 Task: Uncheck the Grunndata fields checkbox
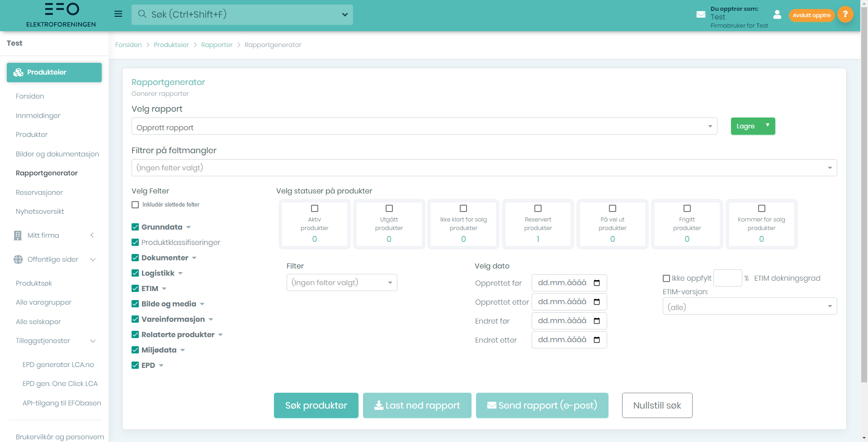(x=135, y=227)
